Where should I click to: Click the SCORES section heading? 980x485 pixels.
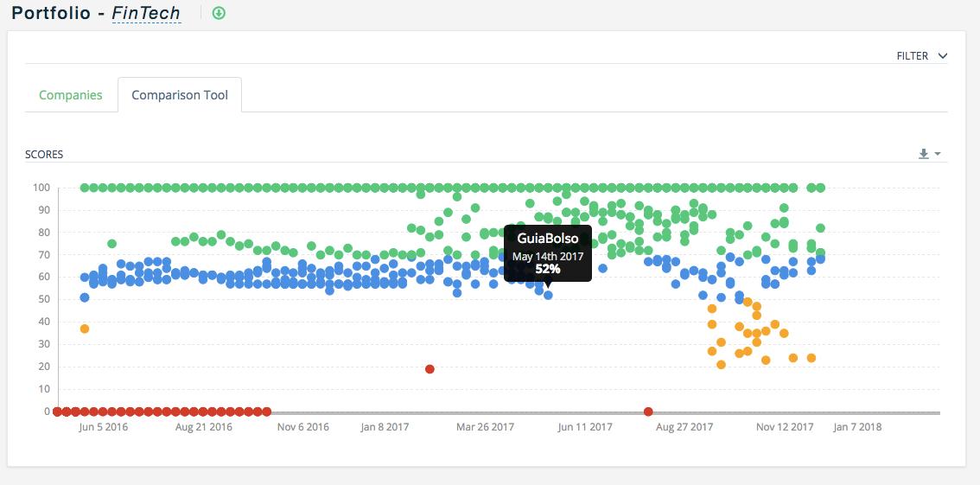click(44, 155)
